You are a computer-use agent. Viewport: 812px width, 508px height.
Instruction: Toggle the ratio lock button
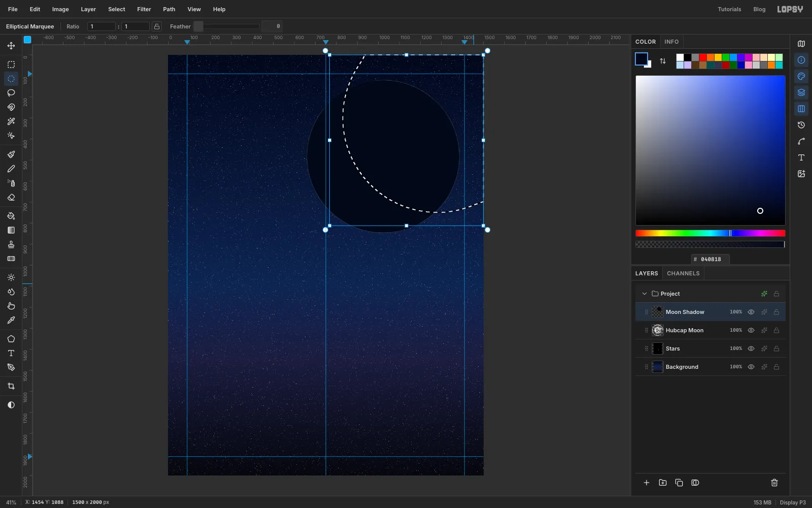pos(157,26)
